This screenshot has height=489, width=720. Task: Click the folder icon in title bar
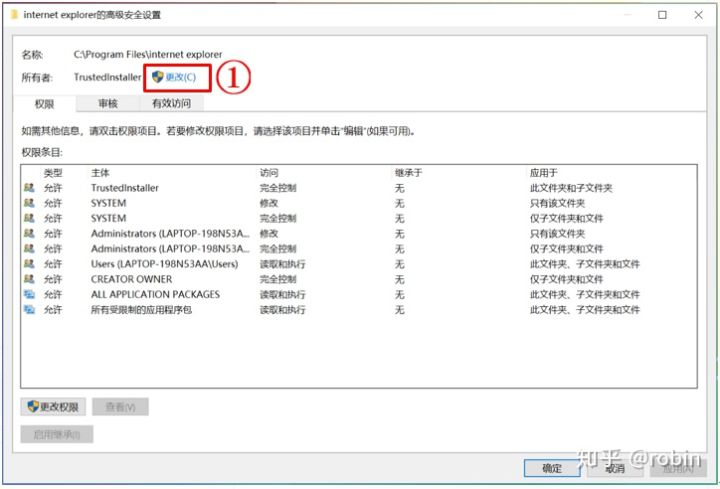point(14,15)
